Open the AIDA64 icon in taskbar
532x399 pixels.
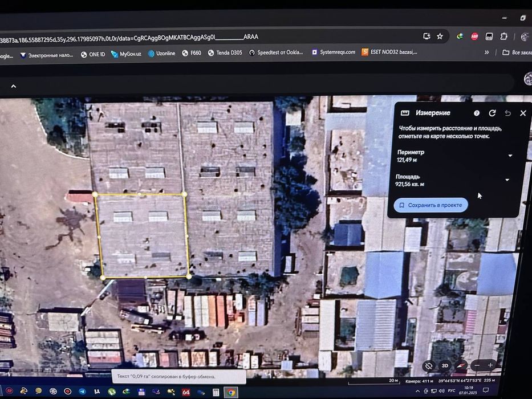pos(186,393)
